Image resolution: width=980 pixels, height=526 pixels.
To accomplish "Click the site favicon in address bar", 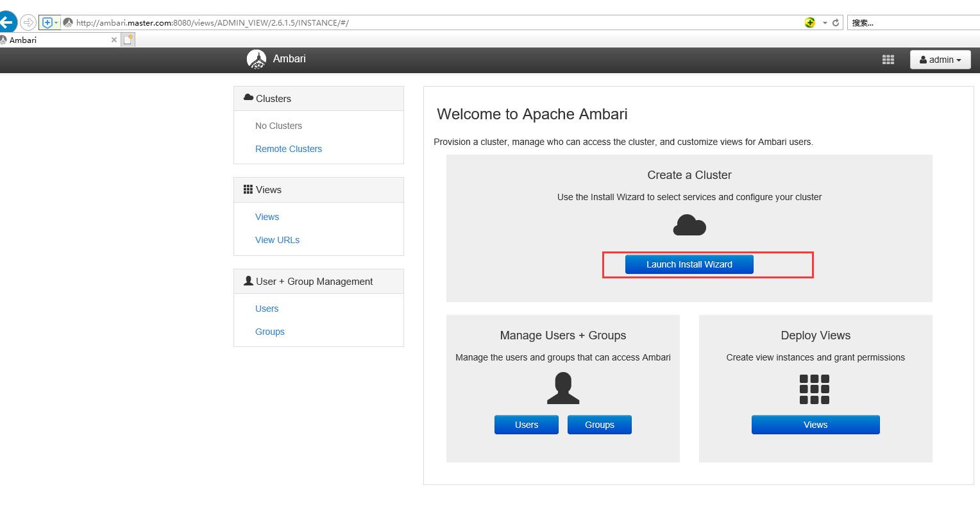I will click(68, 22).
